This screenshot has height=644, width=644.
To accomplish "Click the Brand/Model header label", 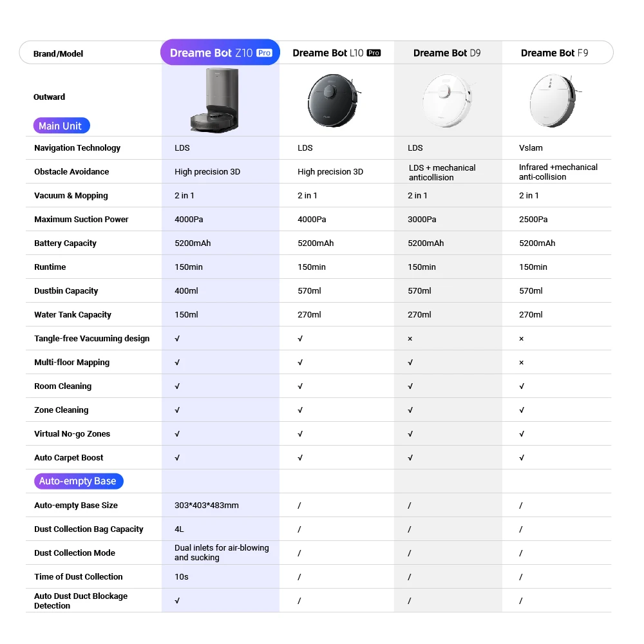I will point(59,53).
